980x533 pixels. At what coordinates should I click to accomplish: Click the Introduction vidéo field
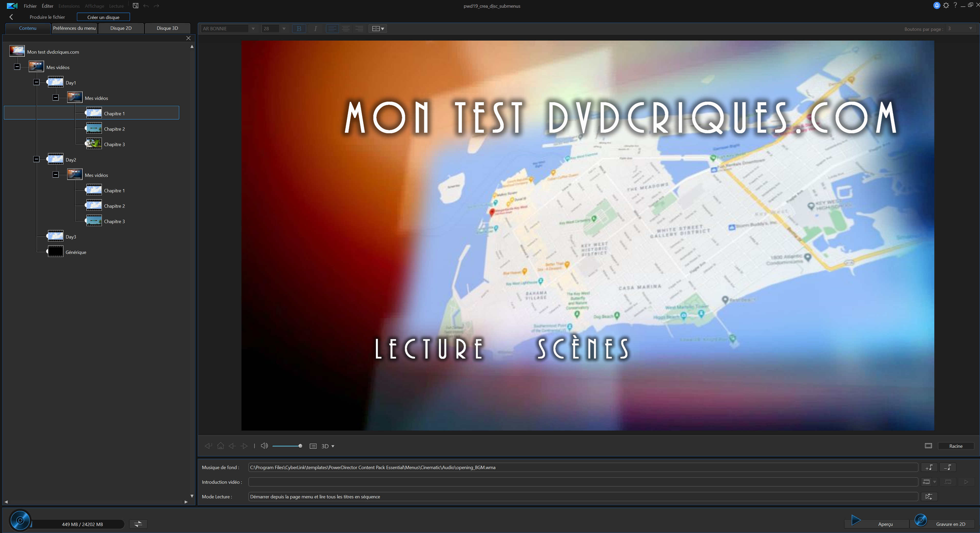[x=583, y=482]
